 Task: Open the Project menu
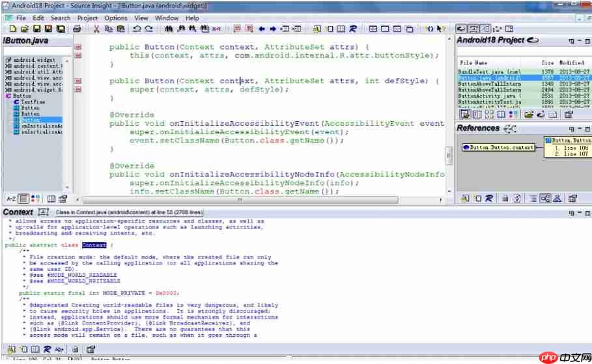(x=87, y=18)
